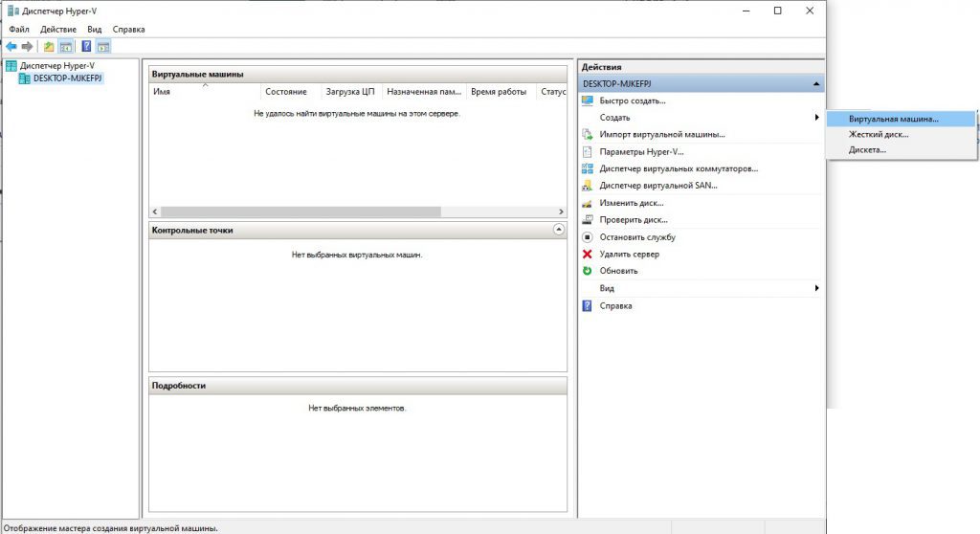Image resolution: width=980 pixels, height=534 pixels.
Task: Click the blue Help question mark toolbar icon
Action: 86,46
